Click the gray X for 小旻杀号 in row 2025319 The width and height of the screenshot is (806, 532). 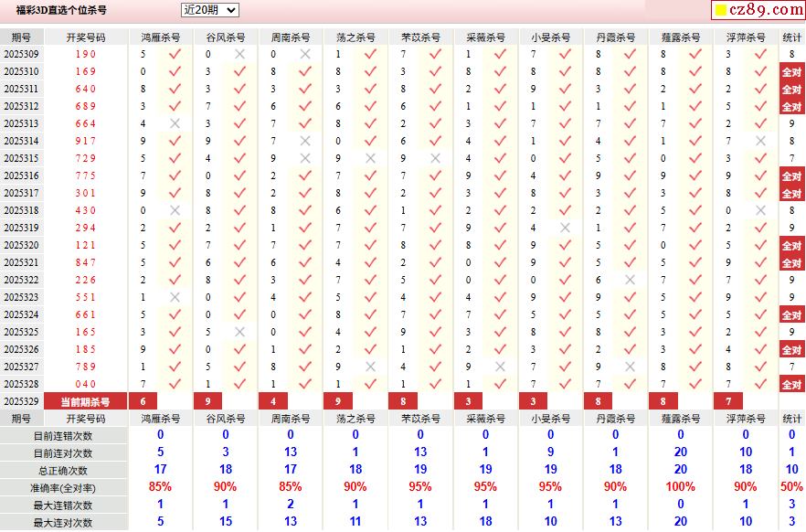[565, 228]
